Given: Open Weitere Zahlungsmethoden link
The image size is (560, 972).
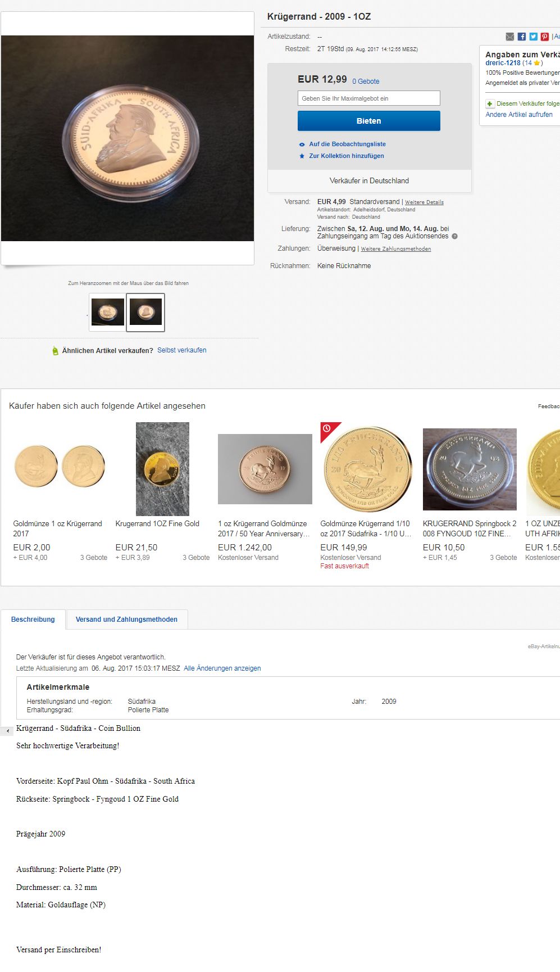Looking at the screenshot, I should [x=396, y=249].
